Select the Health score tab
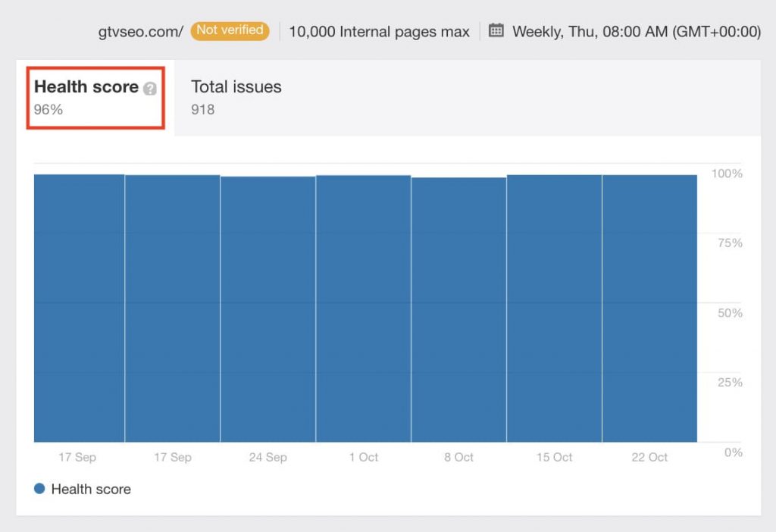 pos(86,87)
